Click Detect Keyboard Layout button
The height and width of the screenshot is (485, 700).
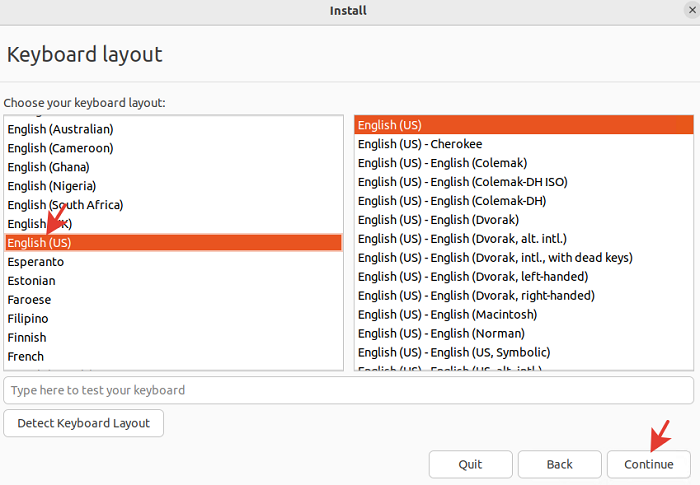[x=83, y=423]
